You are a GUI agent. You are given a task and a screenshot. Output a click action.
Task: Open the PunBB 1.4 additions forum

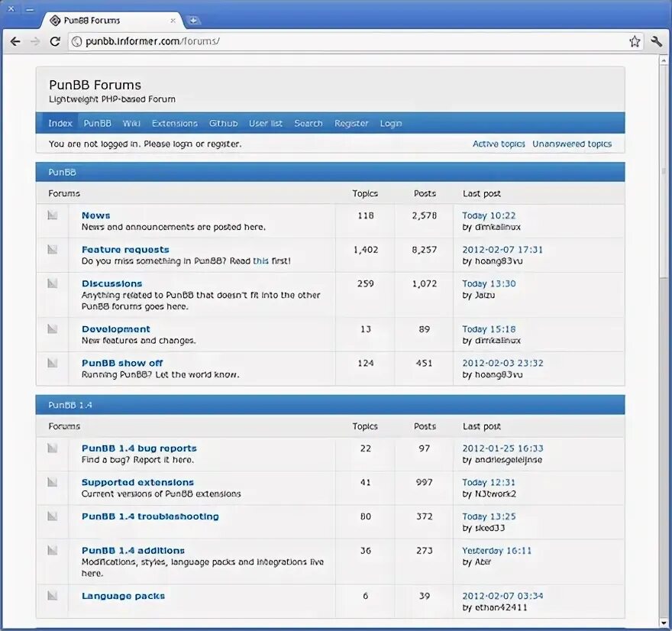(x=134, y=551)
